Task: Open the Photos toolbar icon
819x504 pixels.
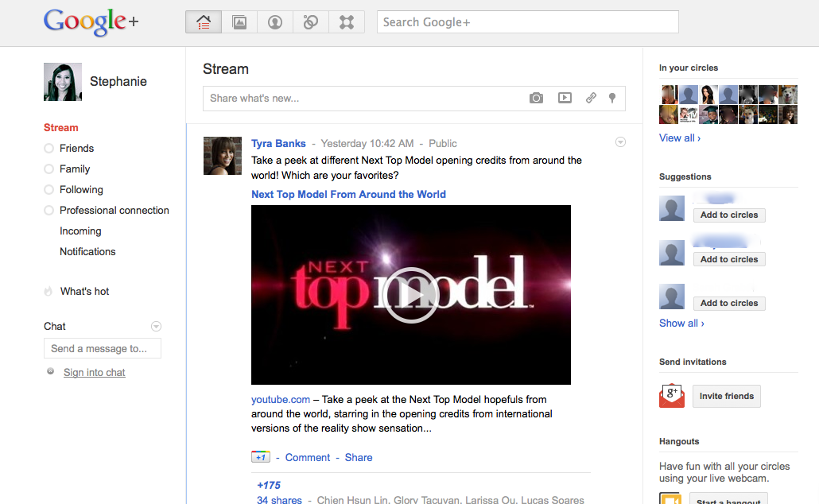Action: tap(239, 22)
